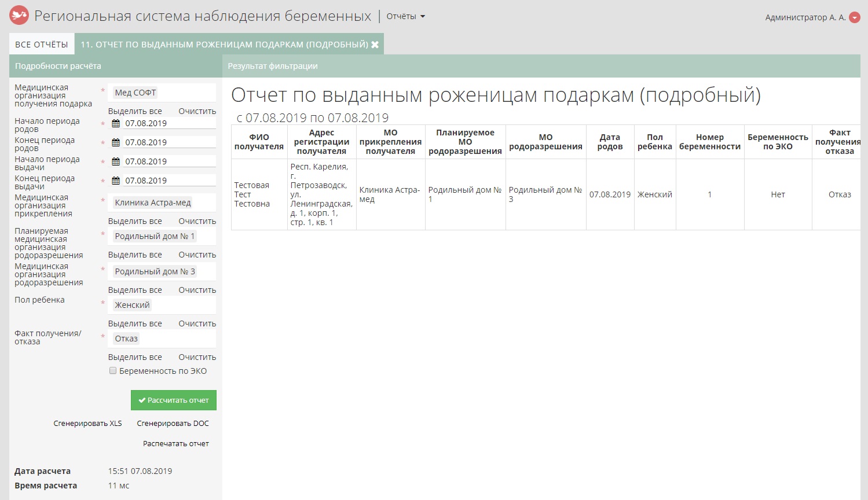The height and width of the screenshot is (500, 868).
Task: Click calendar icon for Конец периода выдачи
Action: click(116, 181)
